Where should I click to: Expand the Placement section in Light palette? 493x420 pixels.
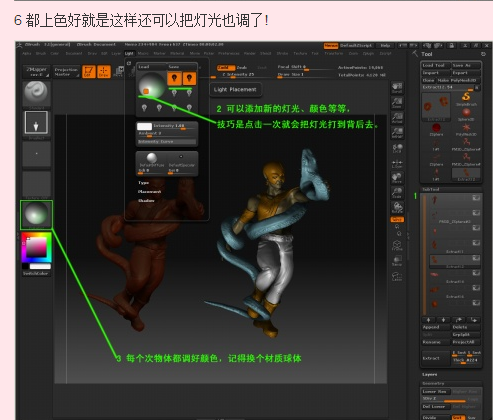149,192
